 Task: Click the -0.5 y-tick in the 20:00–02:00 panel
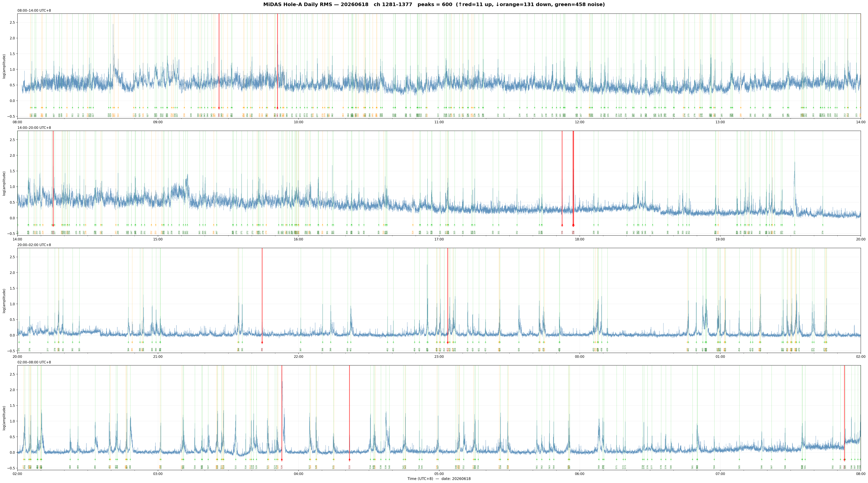(11, 351)
